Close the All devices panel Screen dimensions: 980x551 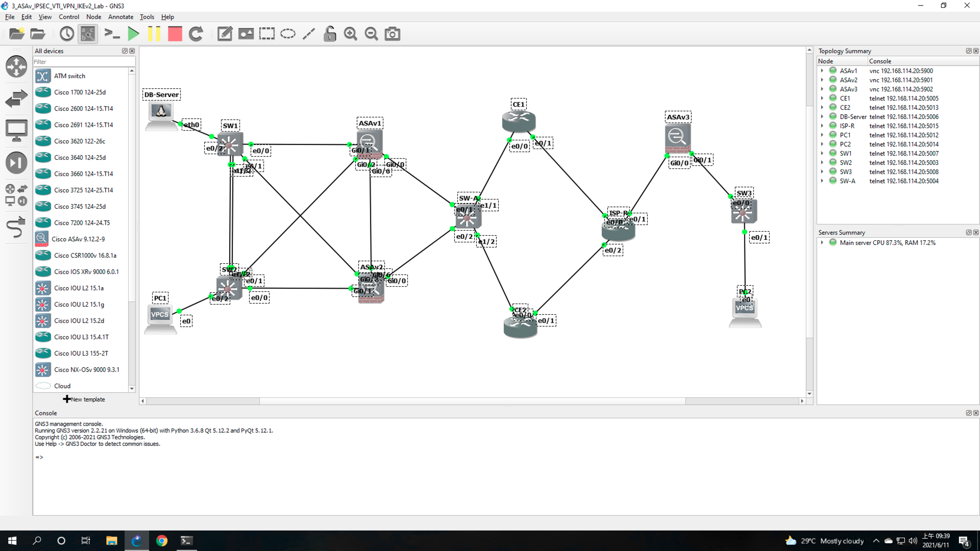pos(132,51)
